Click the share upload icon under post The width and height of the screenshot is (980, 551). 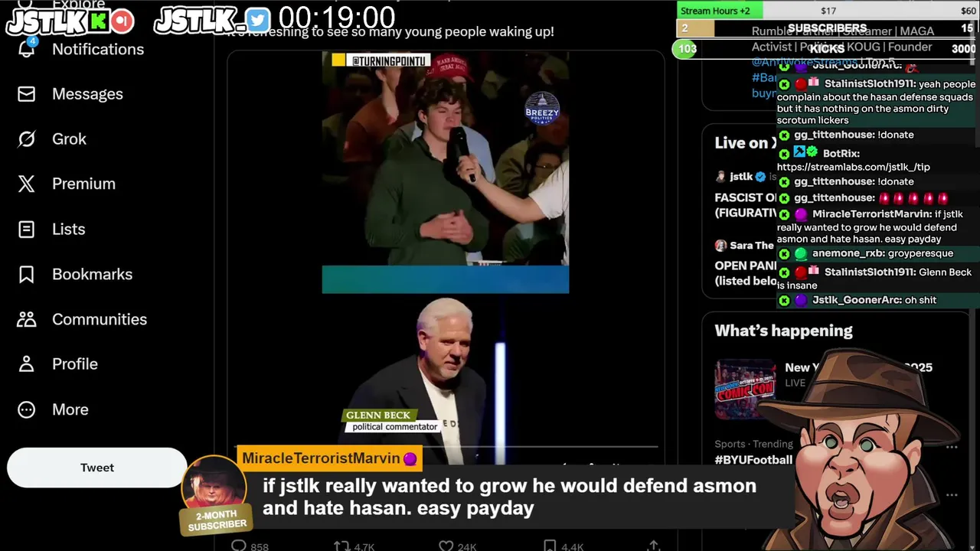pyautogui.click(x=653, y=546)
